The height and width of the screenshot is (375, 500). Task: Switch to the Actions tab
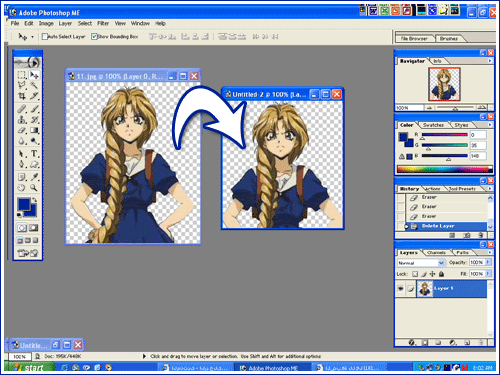pyautogui.click(x=433, y=189)
